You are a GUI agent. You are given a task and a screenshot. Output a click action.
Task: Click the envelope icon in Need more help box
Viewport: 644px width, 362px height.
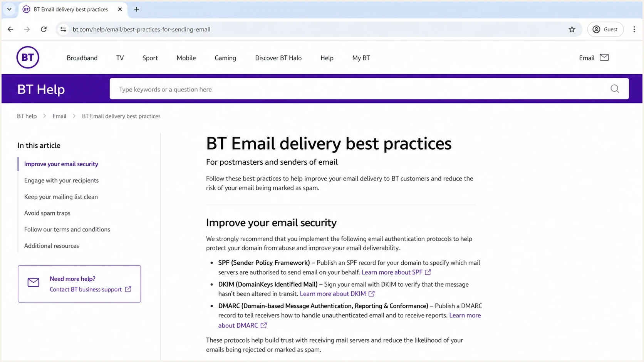(34, 282)
